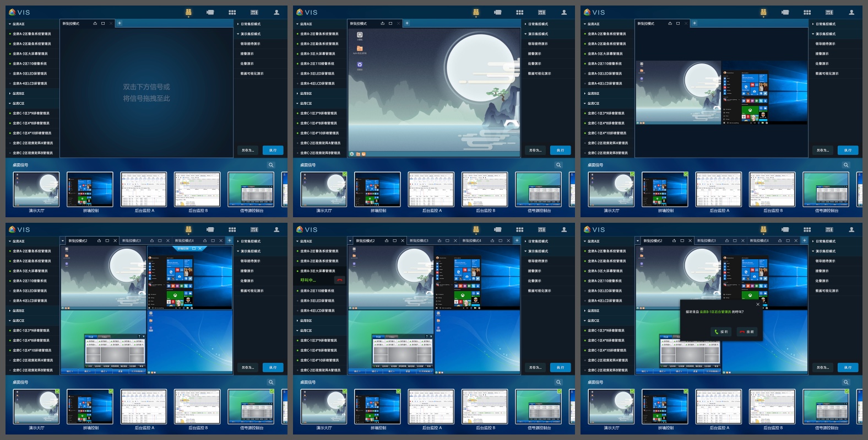Click red hang-up icon beside 呼叫中
This screenshot has width=868, height=440.
340,281
